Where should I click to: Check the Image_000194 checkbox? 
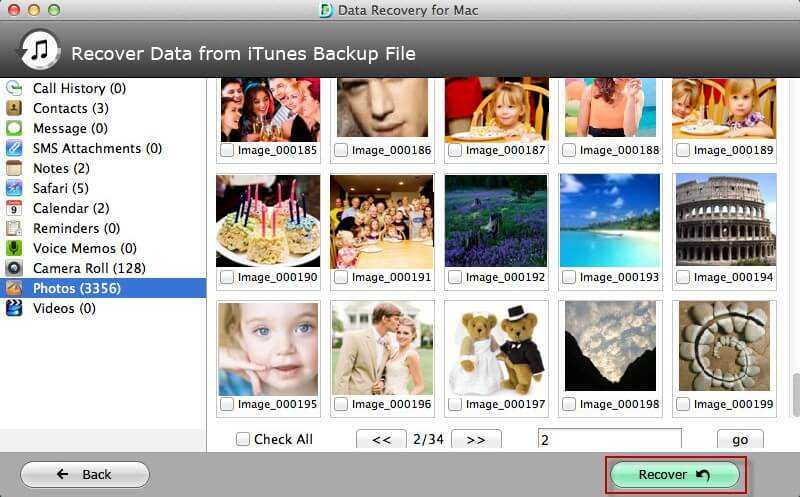pos(683,277)
